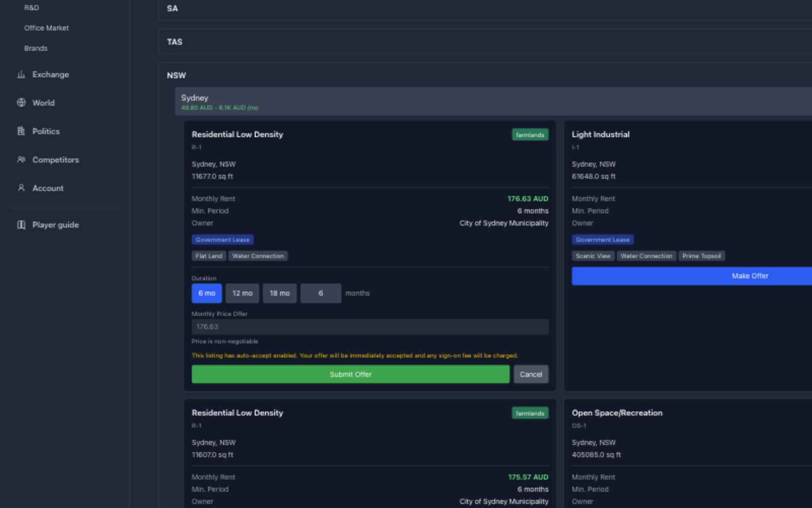Screen dimensions: 812x508
Task: Make Offer on Light Industrial listing
Action: [692, 276]
